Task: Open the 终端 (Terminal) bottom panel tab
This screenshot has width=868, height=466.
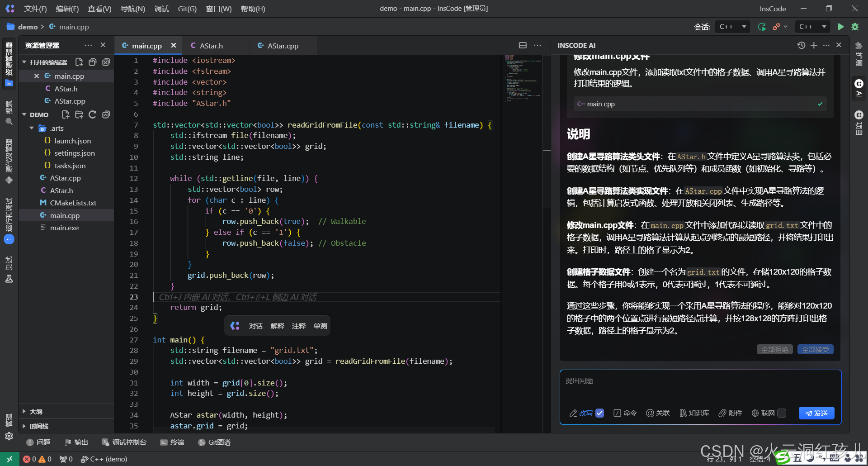Action: (x=172, y=442)
